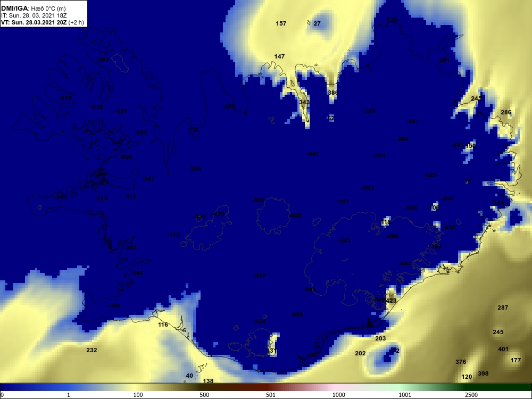532x399 pixels.
Task: Select the map value 138
Action: 208,381
